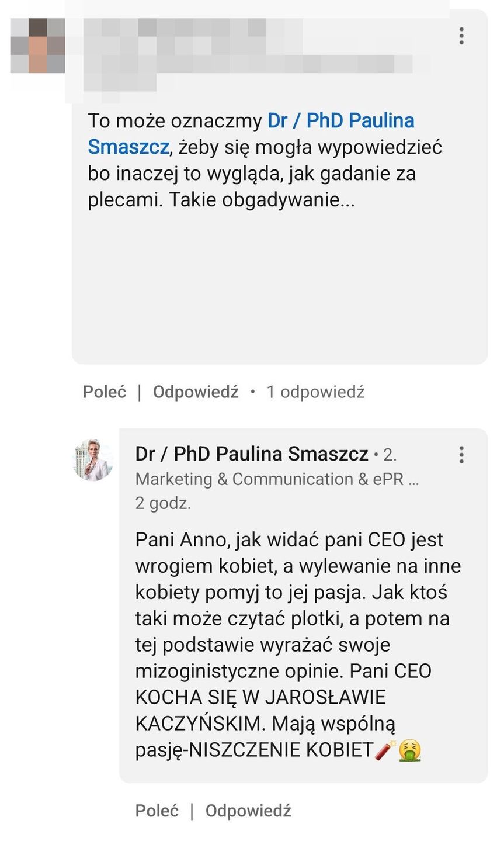
Task: Open the reply author's bold name heading
Action: tap(252, 454)
